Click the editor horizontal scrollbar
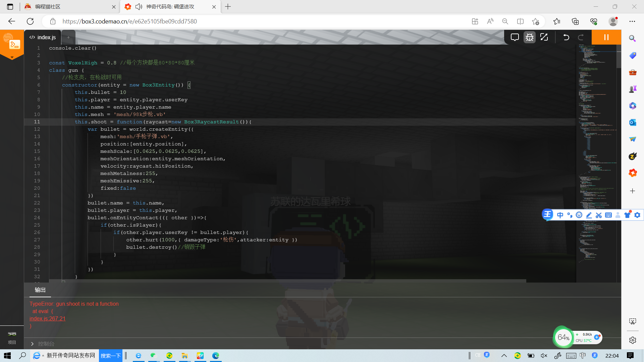The height and width of the screenshot is (362, 644). tap(287, 281)
